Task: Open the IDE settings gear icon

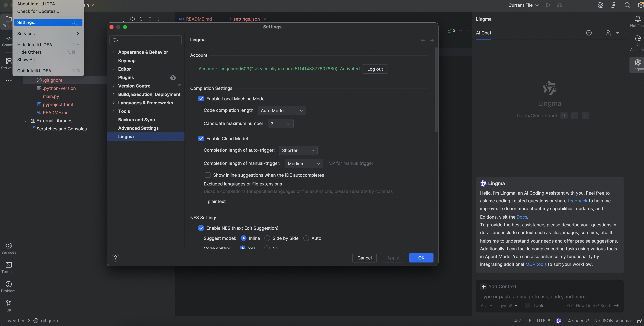Action: 640,5
